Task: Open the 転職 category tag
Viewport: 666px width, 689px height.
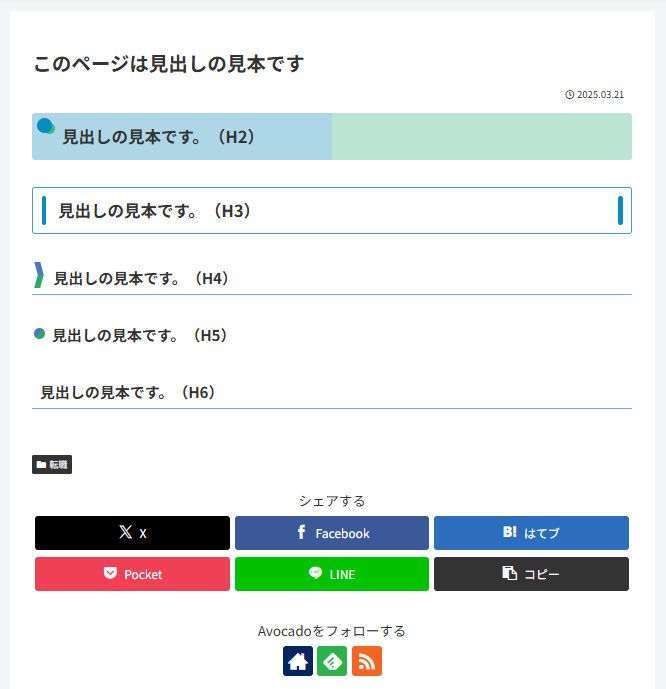Action: coord(52,464)
